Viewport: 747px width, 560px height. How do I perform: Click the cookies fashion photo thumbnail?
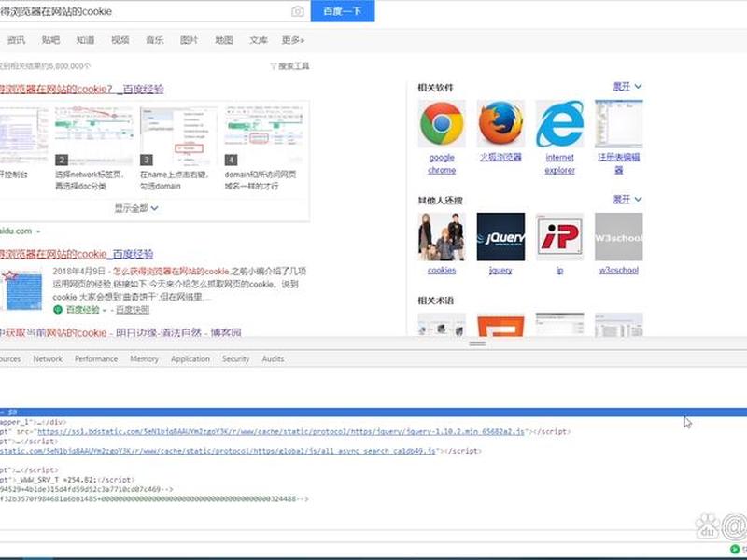point(442,237)
